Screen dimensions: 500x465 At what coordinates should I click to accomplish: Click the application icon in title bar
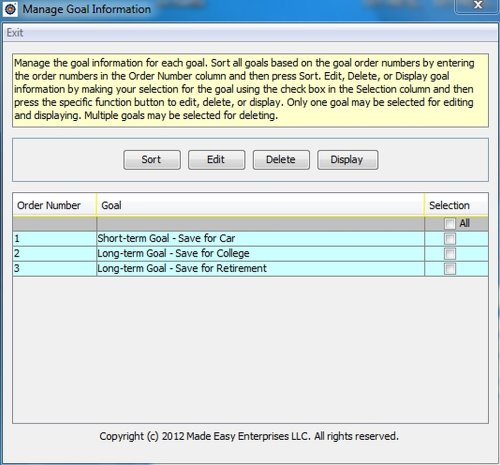click(x=10, y=9)
